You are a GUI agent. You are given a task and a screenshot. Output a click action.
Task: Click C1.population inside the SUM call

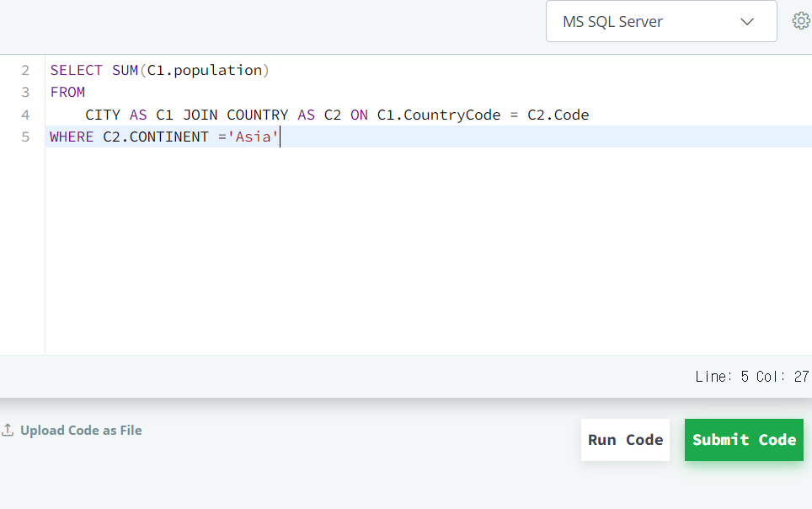point(205,70)
